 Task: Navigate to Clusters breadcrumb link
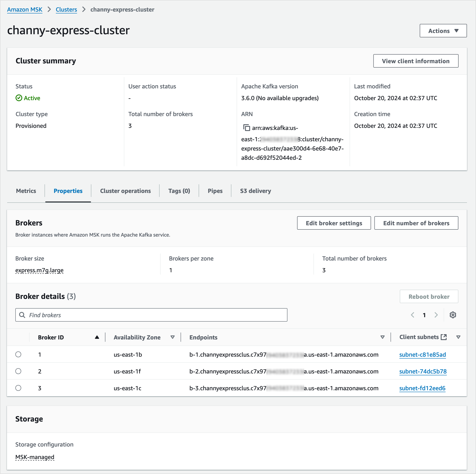[66, 10]
